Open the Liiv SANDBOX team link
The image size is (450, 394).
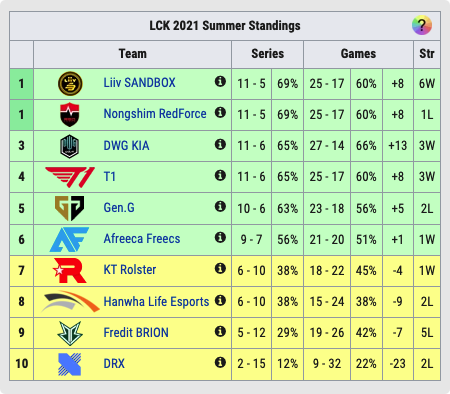pyautogui.click(x=139, y=83)
